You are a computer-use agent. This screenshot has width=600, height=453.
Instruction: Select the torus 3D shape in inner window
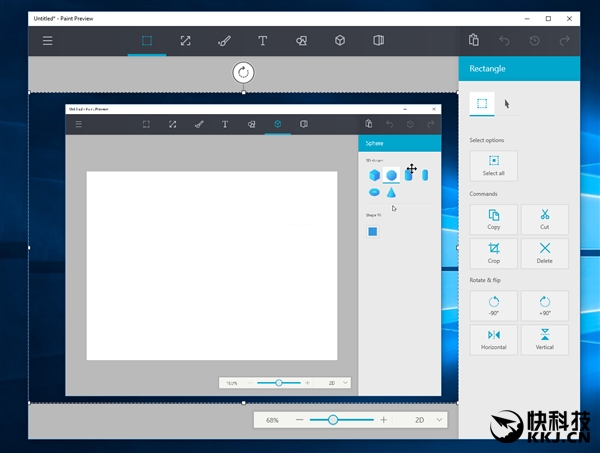(x=374, y=192)
